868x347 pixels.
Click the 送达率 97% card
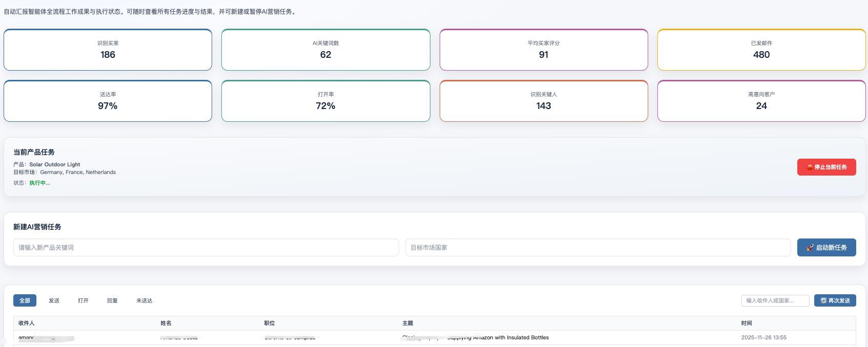tap(108, 101)
